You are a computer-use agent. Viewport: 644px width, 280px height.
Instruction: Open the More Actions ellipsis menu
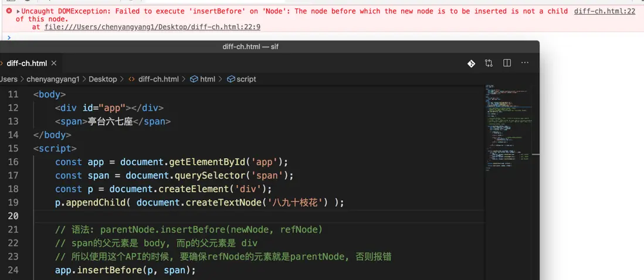point(525,63)
